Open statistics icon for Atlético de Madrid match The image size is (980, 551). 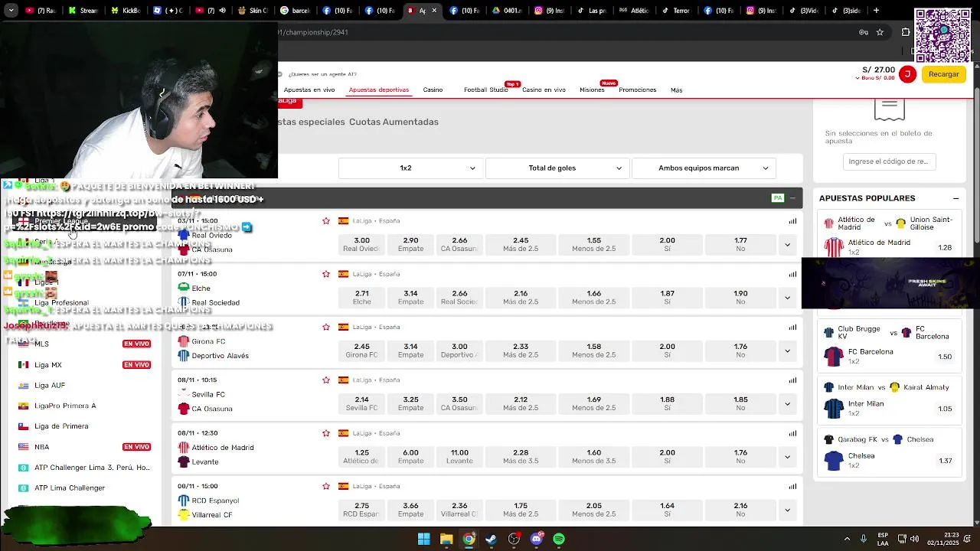(792, 433)
